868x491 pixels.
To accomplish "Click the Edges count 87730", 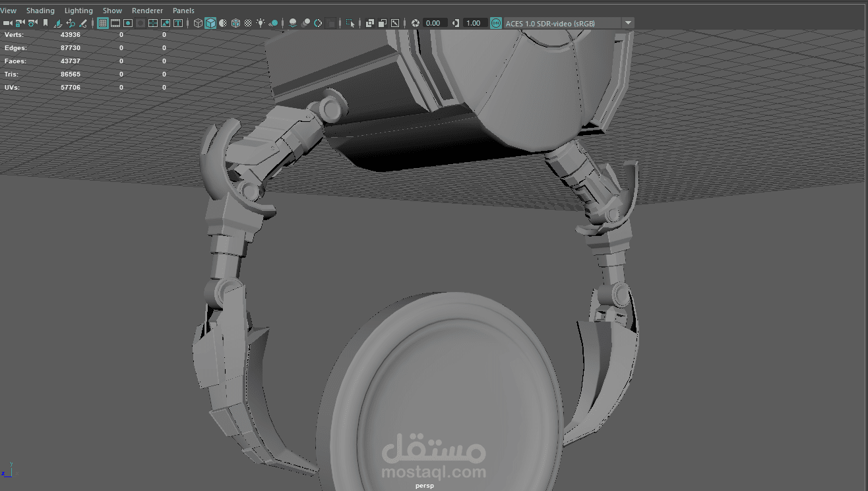I will coord(70,47).
